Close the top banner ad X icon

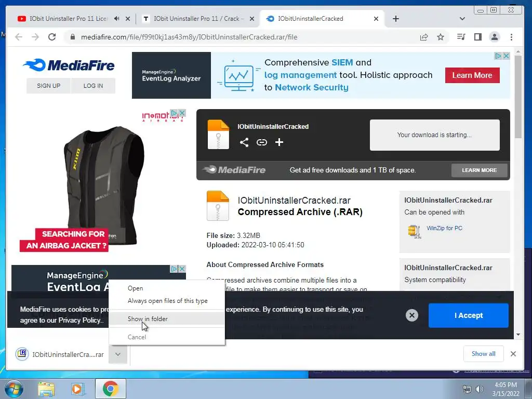(506, 56)
